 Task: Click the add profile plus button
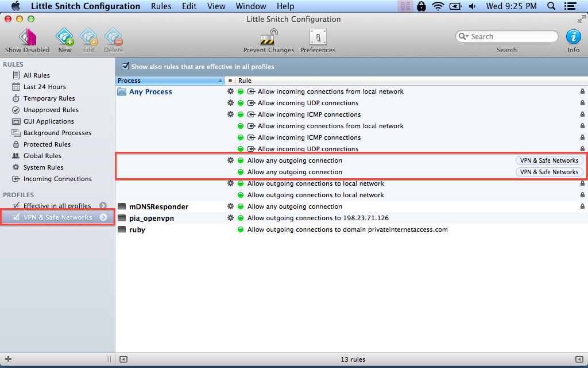point(8,359)
